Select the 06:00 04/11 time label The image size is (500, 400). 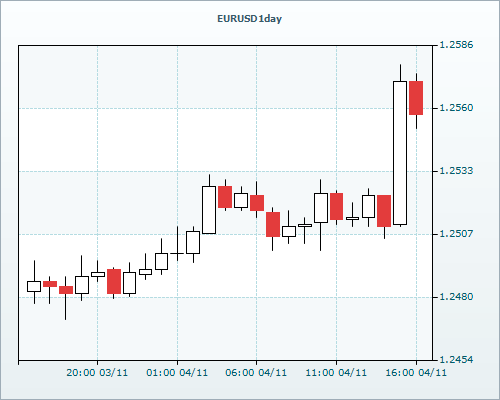pyautogui.click(x=256, y=373)
